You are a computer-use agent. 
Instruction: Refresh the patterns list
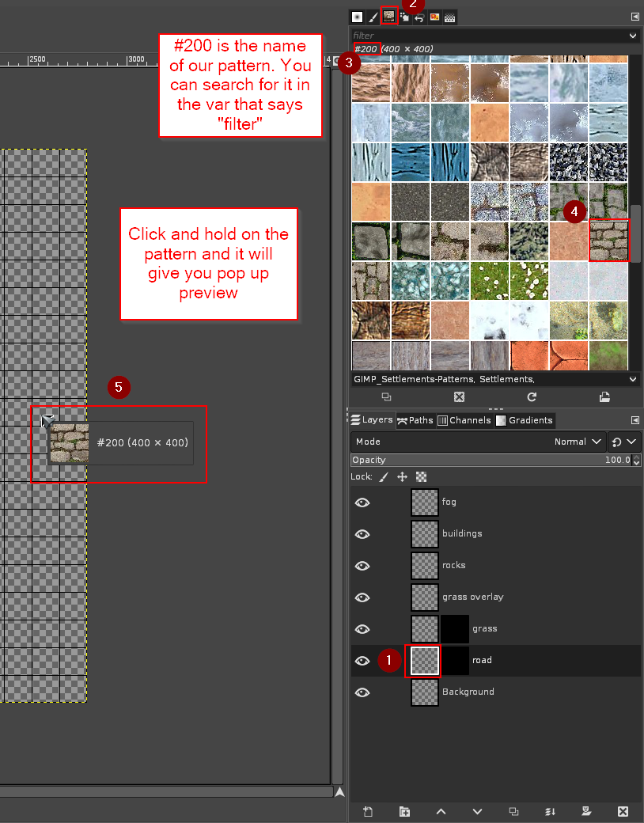532,396
